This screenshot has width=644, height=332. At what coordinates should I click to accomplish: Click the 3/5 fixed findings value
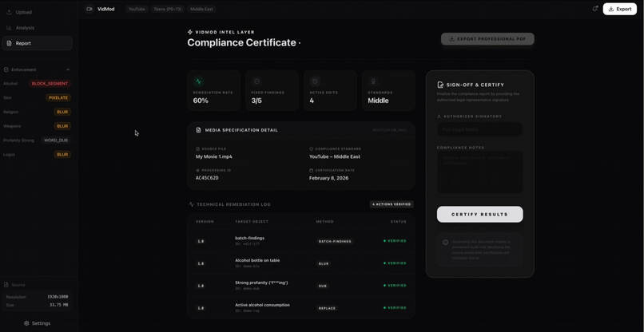click(x=256, y=101)
